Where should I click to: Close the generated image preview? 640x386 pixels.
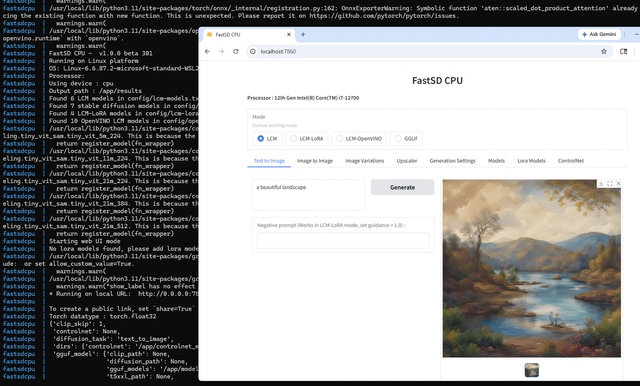pos(618,184)
